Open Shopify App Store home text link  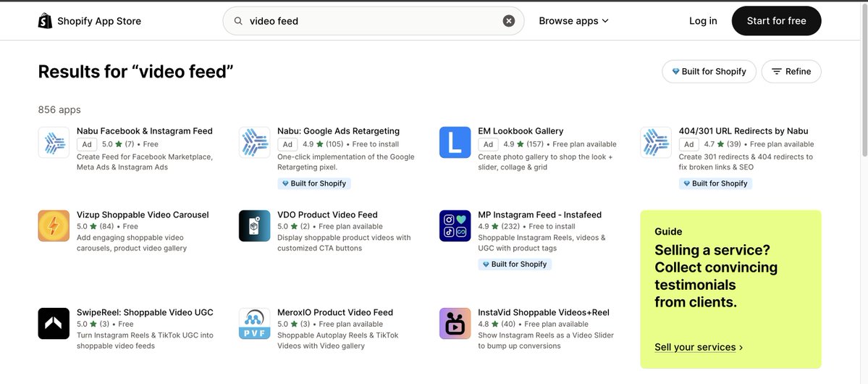click(x=99, y=21)
